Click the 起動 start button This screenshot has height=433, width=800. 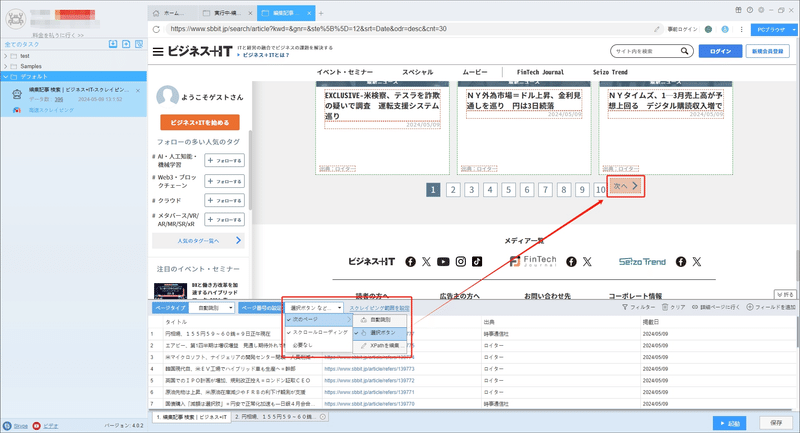730,423
